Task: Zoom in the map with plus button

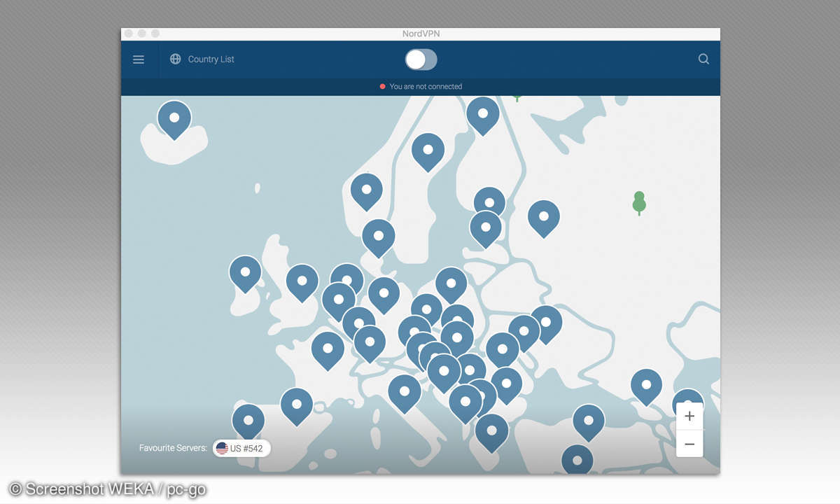Action: (689, 416)
